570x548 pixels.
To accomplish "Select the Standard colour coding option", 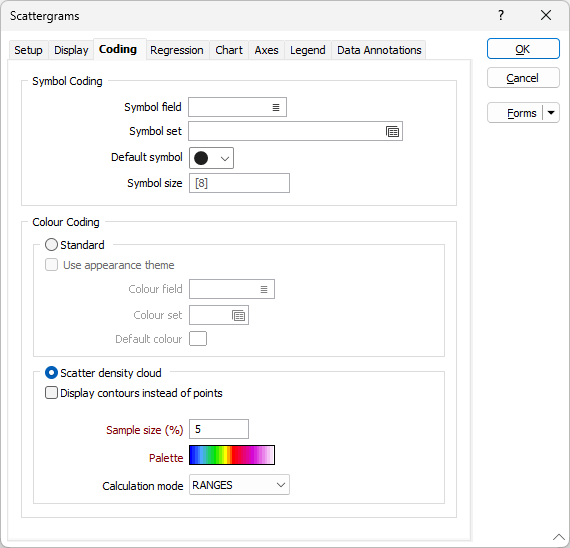I will tap(51, 245).
